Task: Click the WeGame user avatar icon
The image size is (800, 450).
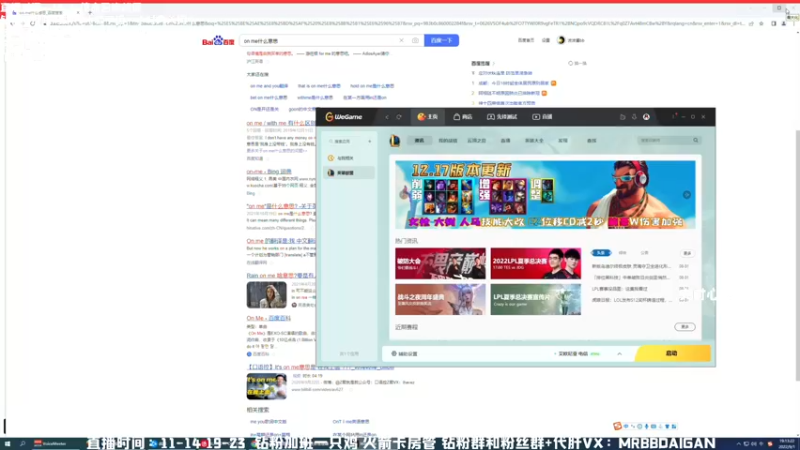Action: [x=646, y=117]
